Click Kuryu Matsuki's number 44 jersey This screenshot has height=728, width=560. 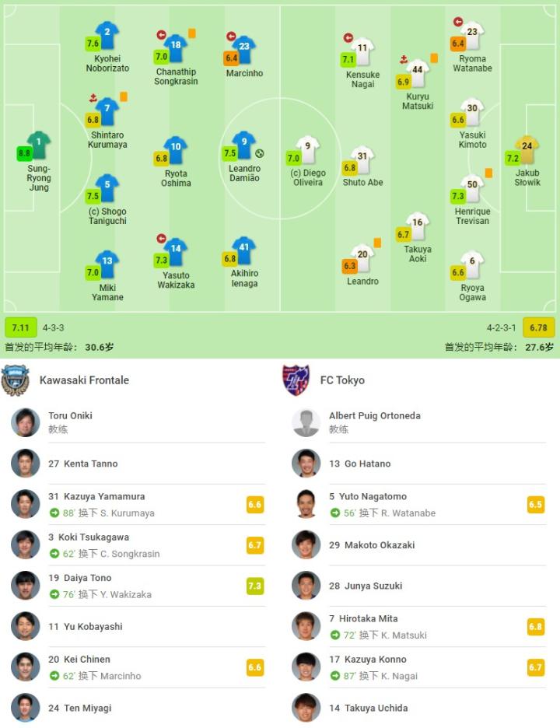[x=418, y=72]
